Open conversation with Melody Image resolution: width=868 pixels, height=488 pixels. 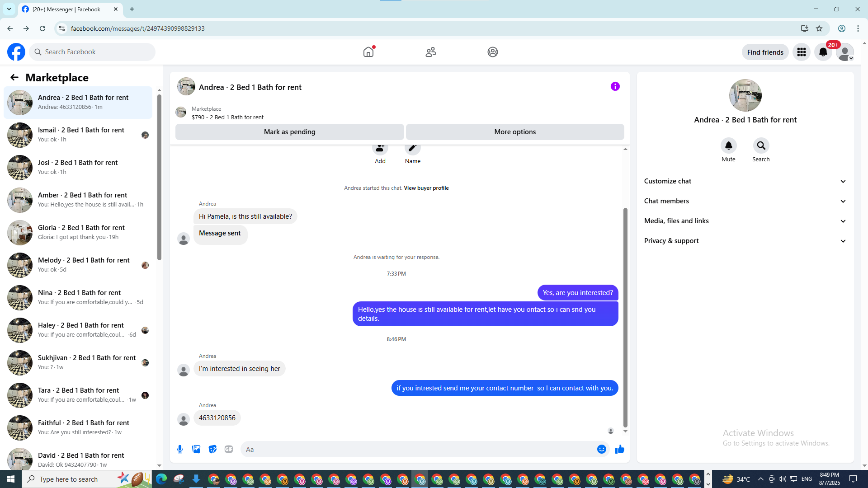[x=78, y=265]
